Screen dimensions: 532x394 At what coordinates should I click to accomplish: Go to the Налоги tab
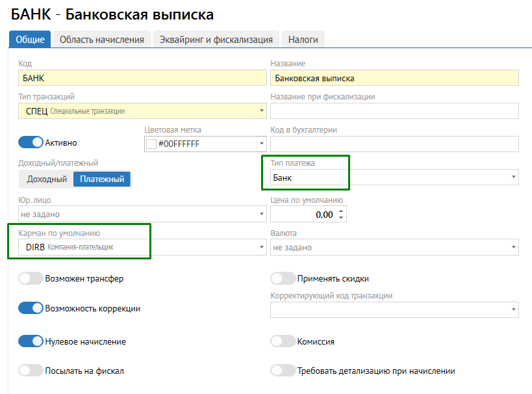pyautogui.click(x=303, y=39)
